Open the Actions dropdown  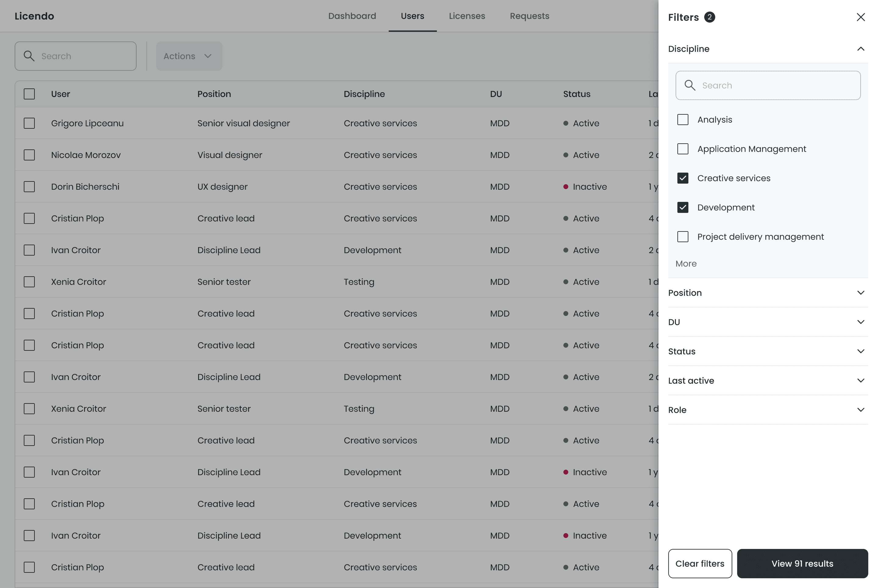pyautogui.click(x=189, y=56)
